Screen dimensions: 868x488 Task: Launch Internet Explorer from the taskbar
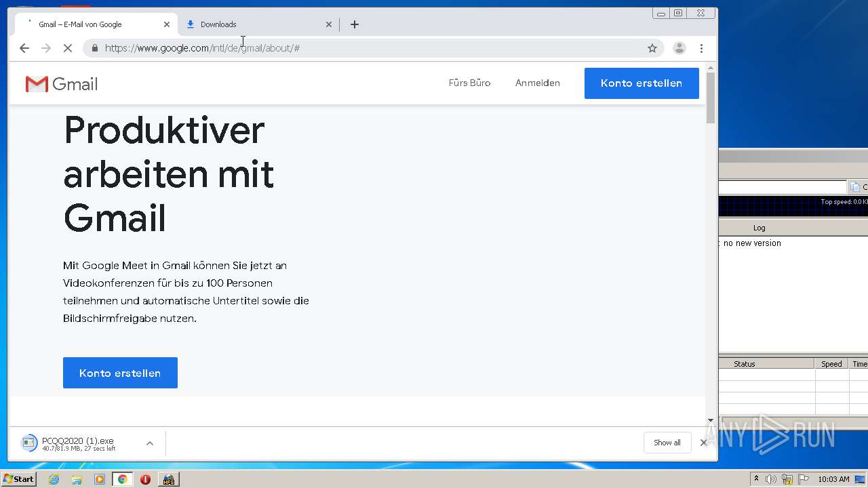[x=54, y=479]
